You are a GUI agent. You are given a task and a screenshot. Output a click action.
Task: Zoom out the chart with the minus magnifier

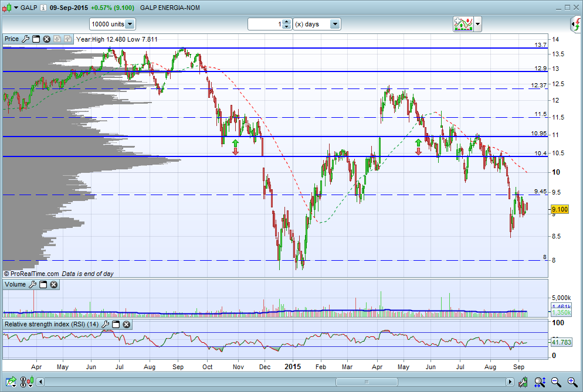click(556, 382)
